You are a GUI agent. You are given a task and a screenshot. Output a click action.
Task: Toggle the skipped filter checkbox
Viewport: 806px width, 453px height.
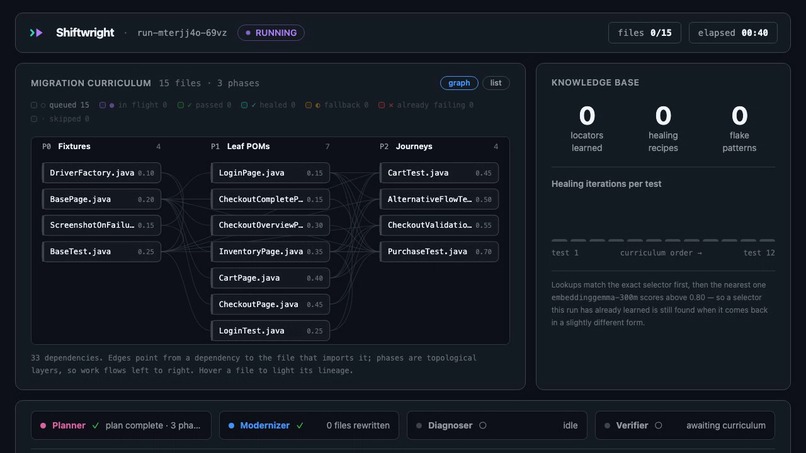tap(34, 119)
